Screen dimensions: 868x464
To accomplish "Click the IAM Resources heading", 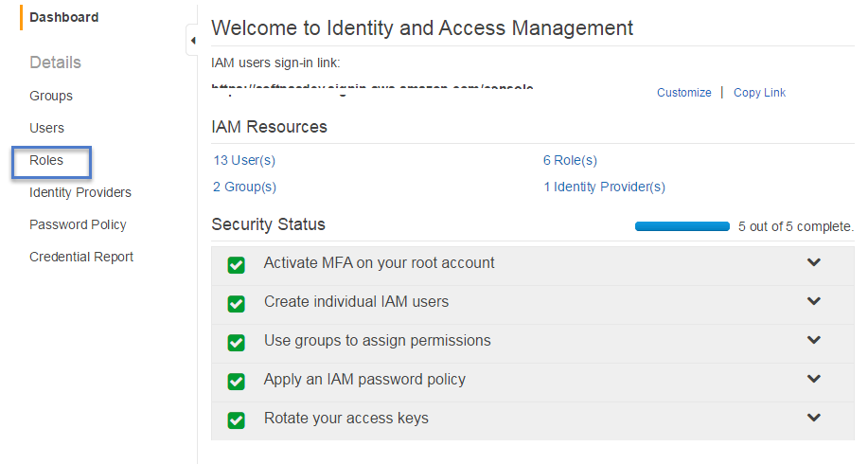I will (x=269, y=127).
